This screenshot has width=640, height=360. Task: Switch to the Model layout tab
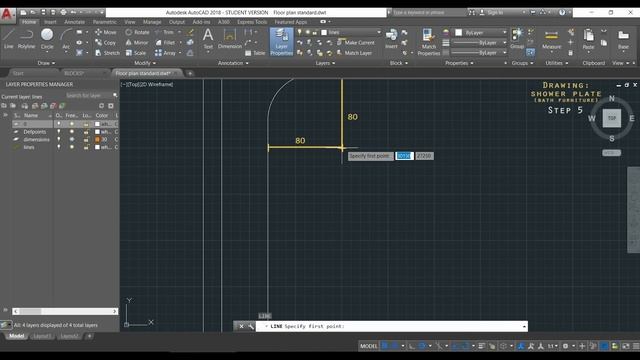coord(16,336)
